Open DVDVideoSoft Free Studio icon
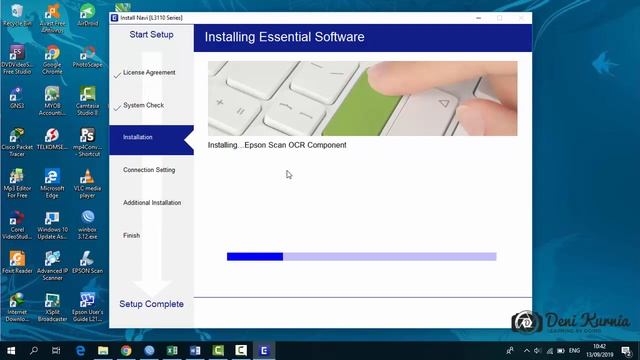The height and width of the screenshot is (360, 640). 17,60
